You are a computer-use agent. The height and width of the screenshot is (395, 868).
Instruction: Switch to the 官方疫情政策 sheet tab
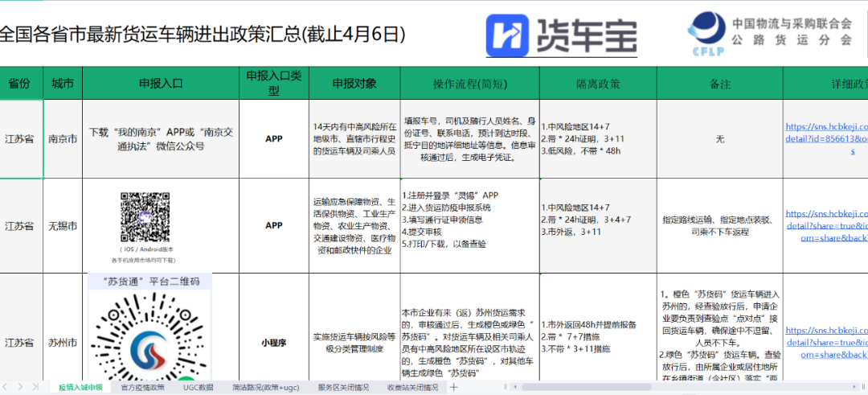pyautogui.click(x=142, y=388)
